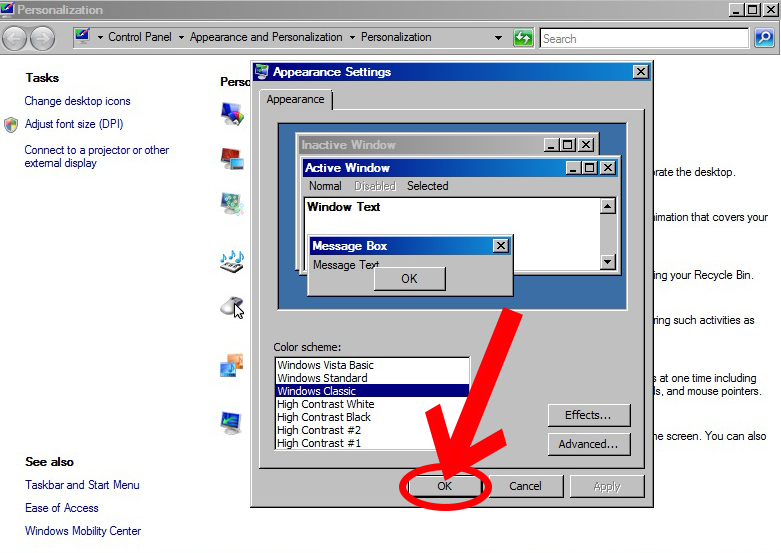Open the Mouse Pointers icon

(x=232, y=307)
